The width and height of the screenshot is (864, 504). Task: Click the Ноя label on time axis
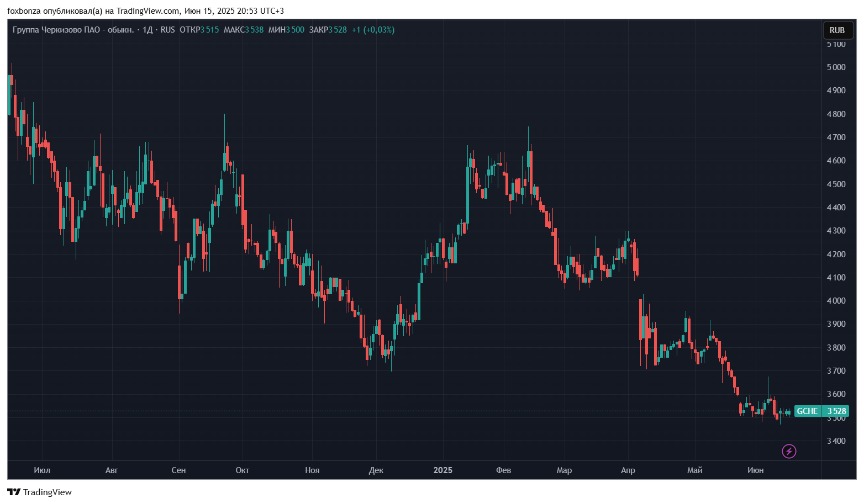coord(312,470)
